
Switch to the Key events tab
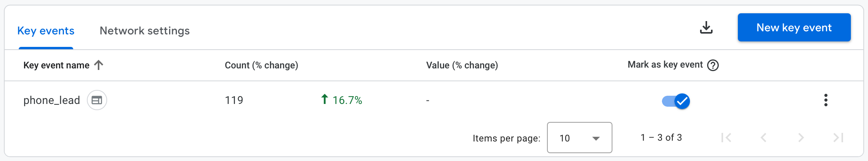point(46,31)
